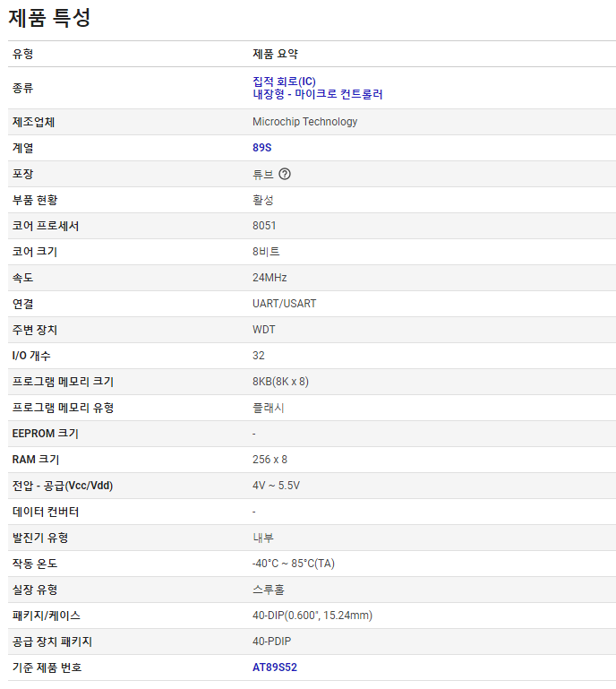Select the 스루홀 mounting type value
Viewport: 616px width, 689px height.
coord(269,590)
